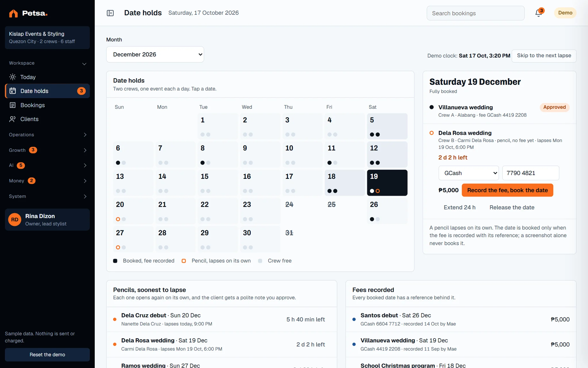Click the Search bookings field
The height and width of the screenshot is (368, 588).
(x=475, y=13)
